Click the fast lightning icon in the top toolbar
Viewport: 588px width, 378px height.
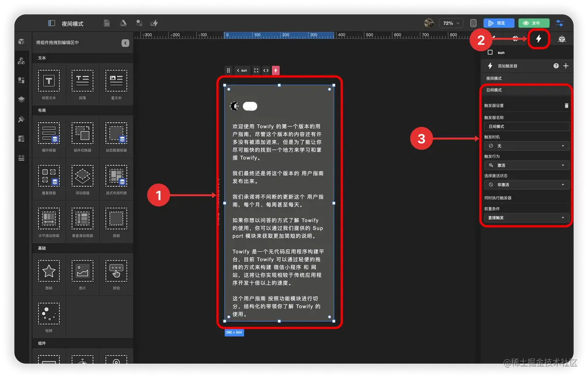coord(154,23)
